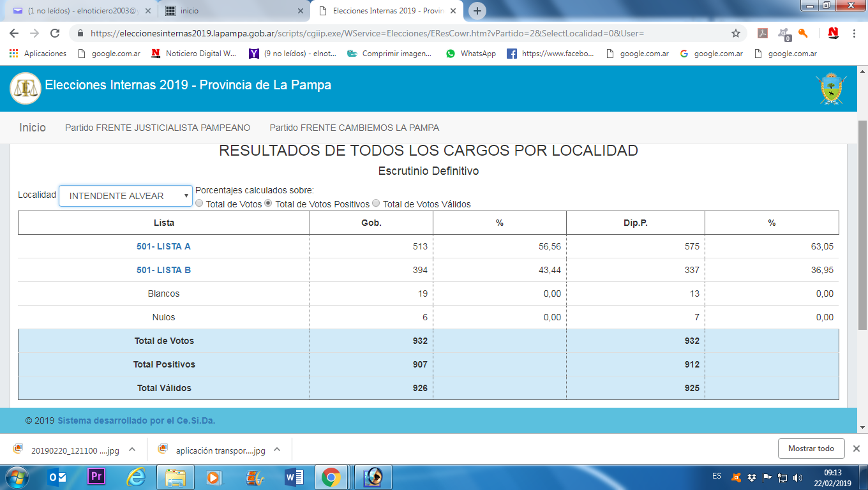Click the Gob. value 513
Viewport: 868px width, 490px height.
coord(420,246)
